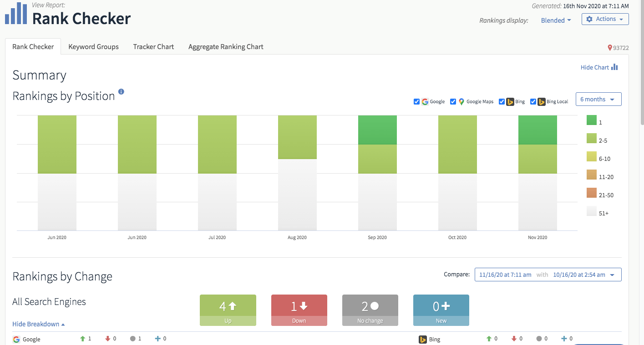Image resolution: width=644 pixels, height=345 pixels.
Task: Open the 6 months time range dropdown
Action: [x=598, y=100]
